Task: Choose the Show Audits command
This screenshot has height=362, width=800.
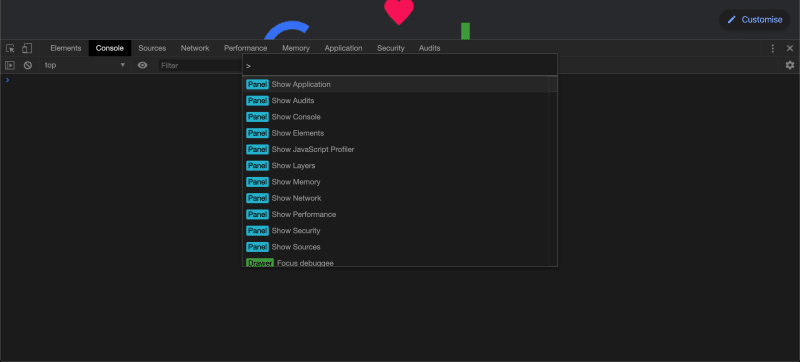Action: pos(395,100)
